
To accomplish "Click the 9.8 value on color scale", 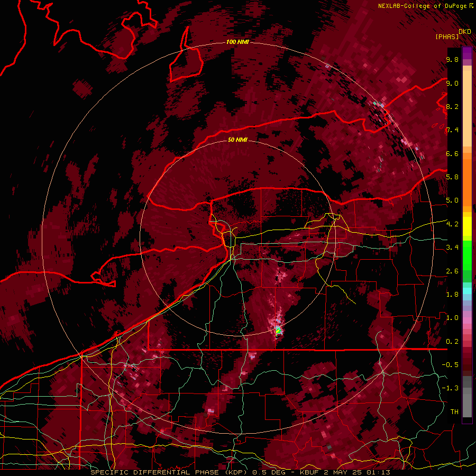I will 452,60.
